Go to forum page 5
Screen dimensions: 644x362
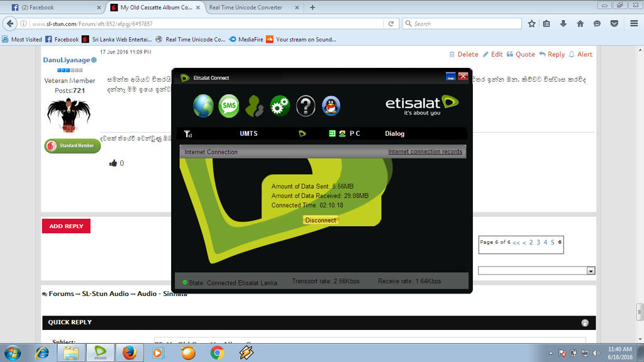click(x=552, y=243)
